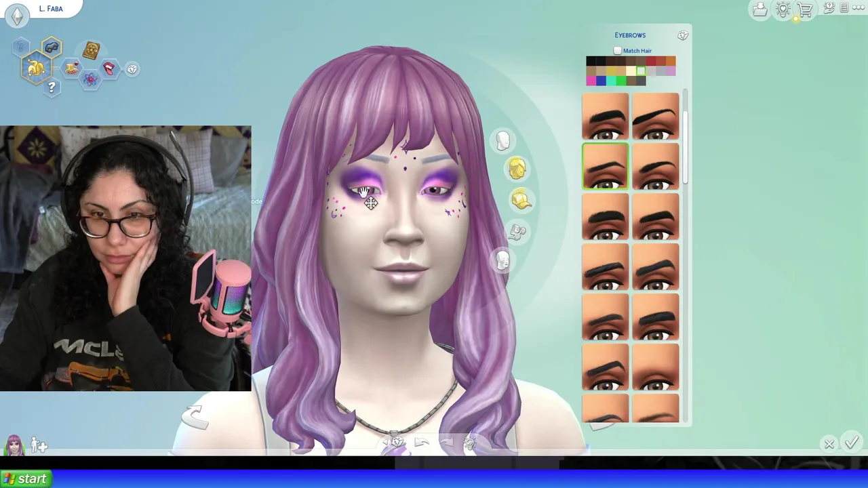Image resolution: width=868 pixels, height=488 pixels.
Task: Click the undo arrow below the sim
Action: 421,443
